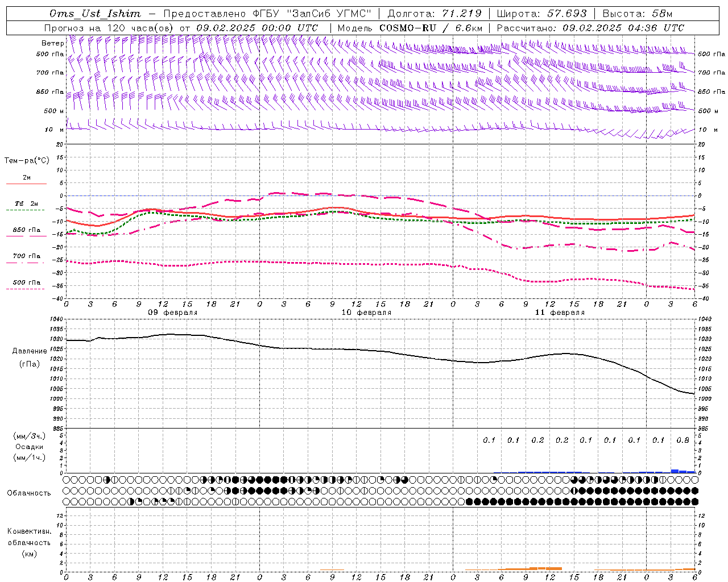Click the Тем-ра(°C) temperature panel label
Image resolution: width=728 pixels, height=582 pixels.
(27, 161)
